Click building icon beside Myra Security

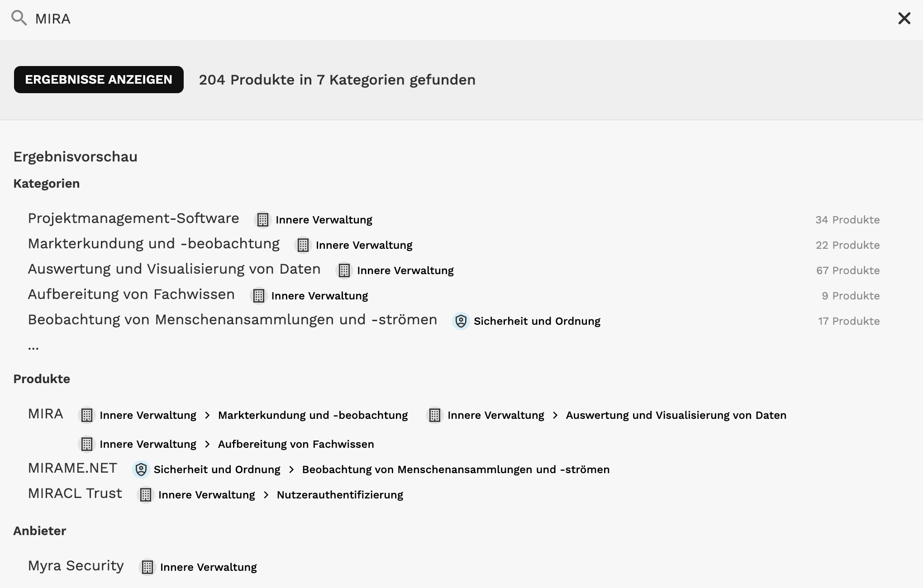[x=147, y=567]
